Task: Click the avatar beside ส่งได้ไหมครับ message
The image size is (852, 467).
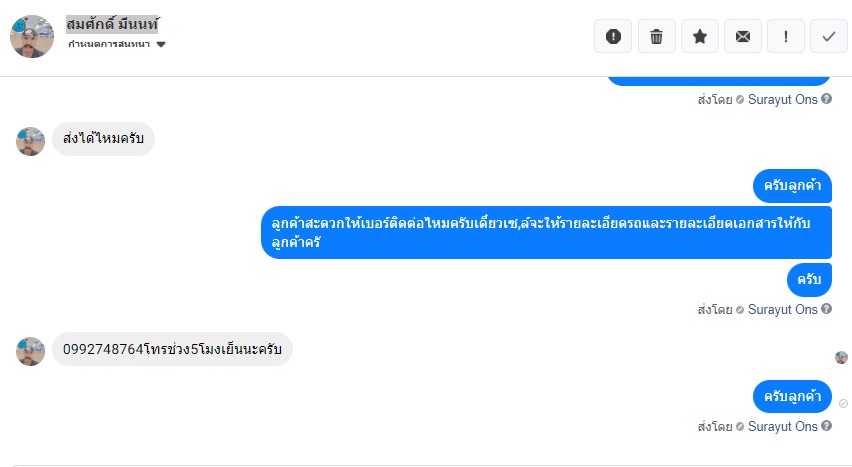Action: click(30, 141)
